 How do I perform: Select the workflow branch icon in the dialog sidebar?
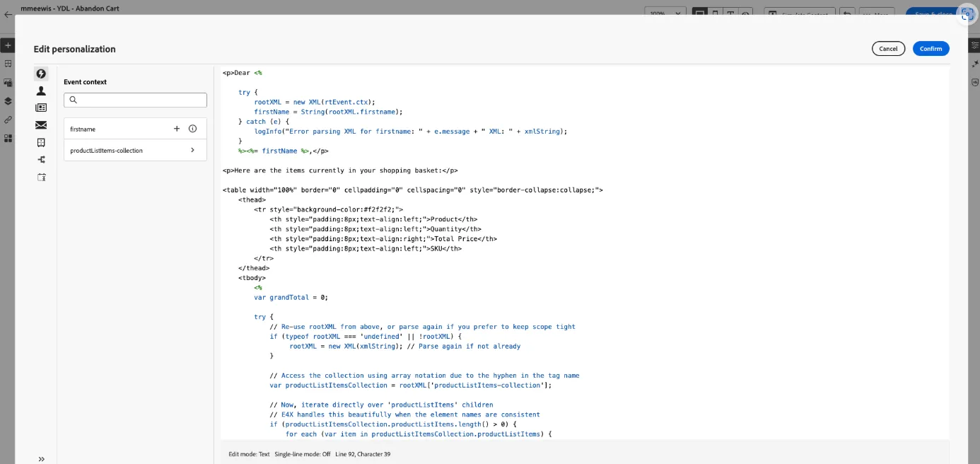click(x=41, y=160)
